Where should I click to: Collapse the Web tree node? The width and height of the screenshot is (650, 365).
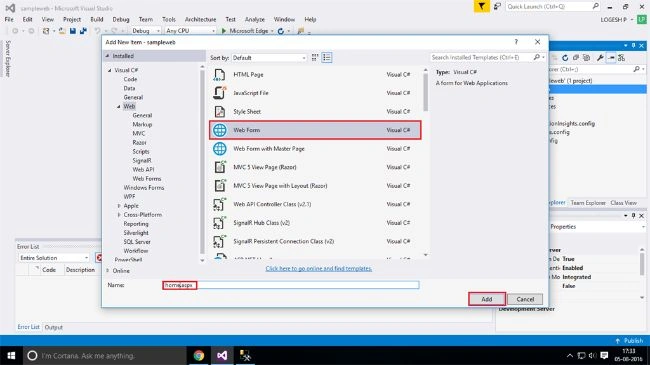119,106
